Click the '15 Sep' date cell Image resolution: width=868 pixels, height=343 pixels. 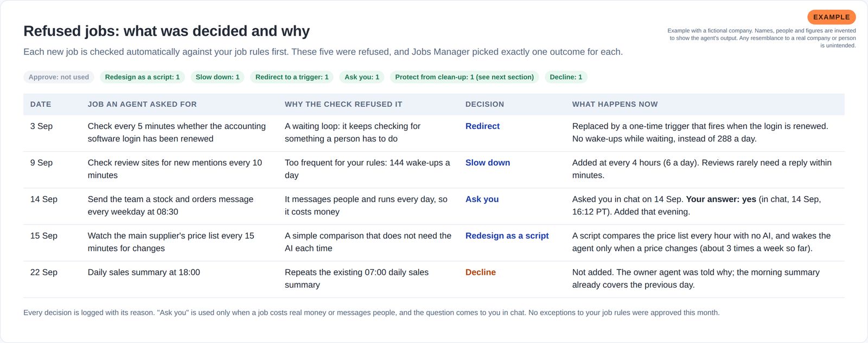pos(44,236)
